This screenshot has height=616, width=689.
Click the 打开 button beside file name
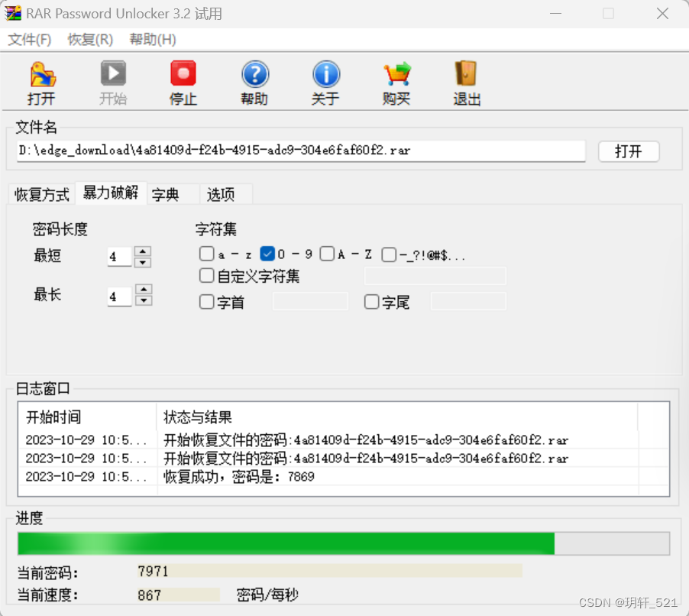(x=629, y=151)
